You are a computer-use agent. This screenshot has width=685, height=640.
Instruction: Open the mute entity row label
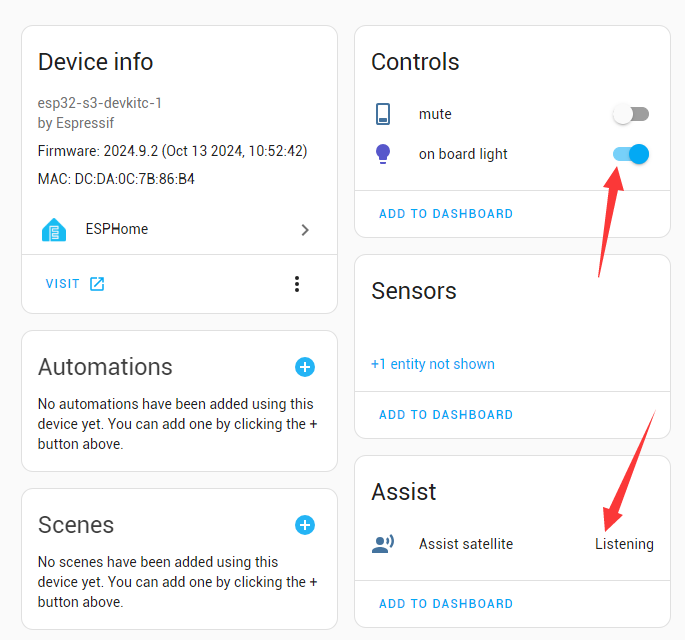coord(435,114)
